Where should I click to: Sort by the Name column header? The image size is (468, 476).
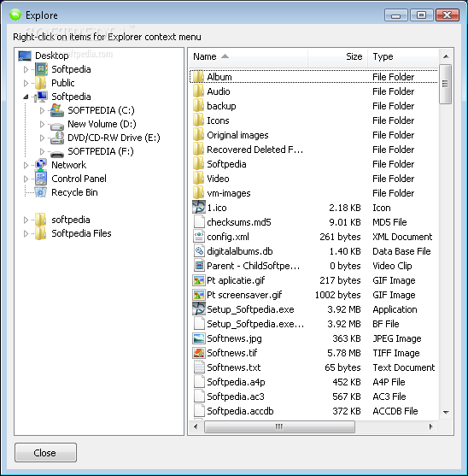249,56
